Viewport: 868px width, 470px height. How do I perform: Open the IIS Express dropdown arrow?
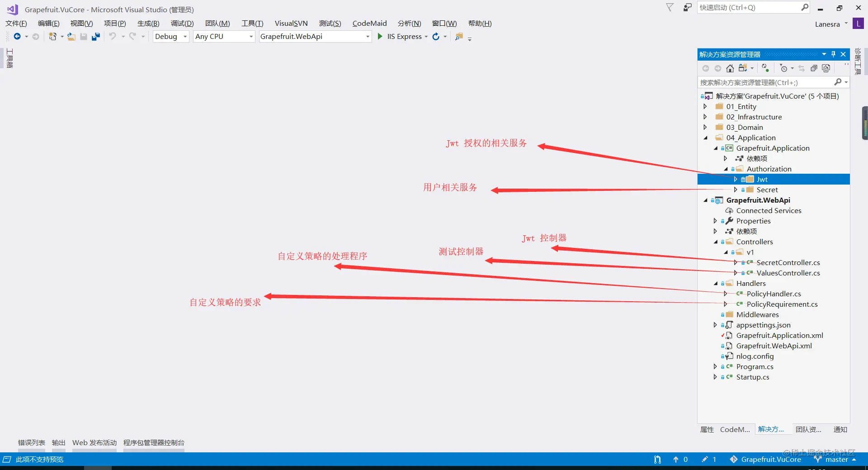pos(426,37)
